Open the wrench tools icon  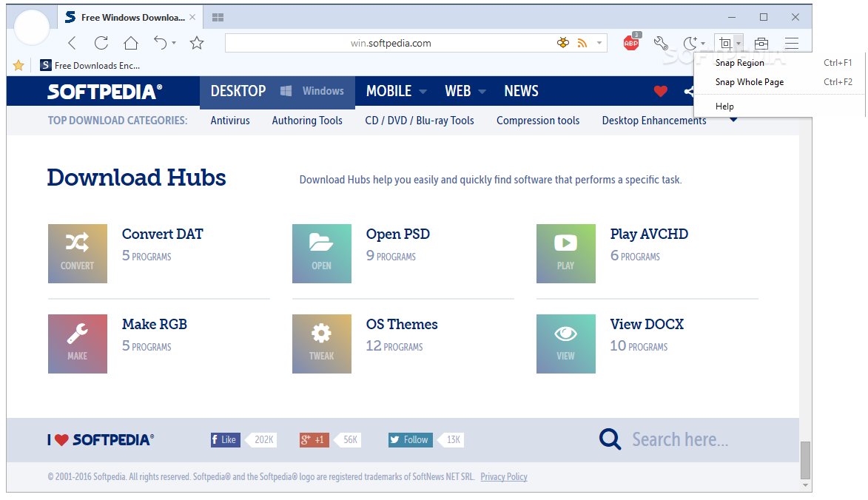coord(661,44)
